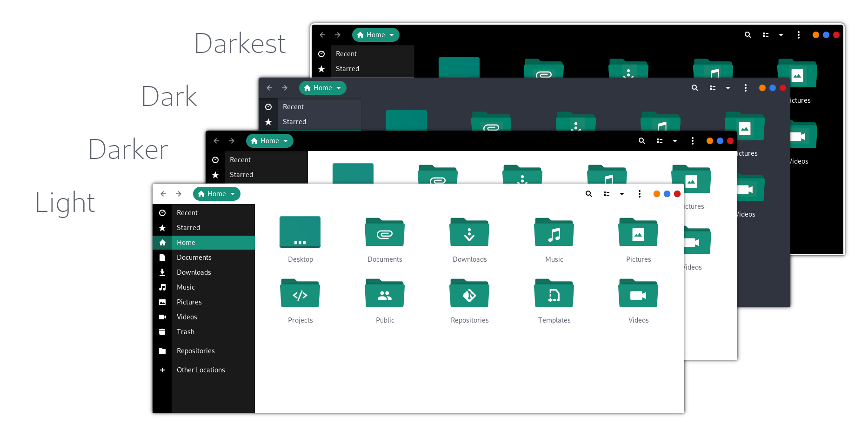Click blue window button in Light window
The height and width of the screenshot is (436, 868).
tap(667, 194)
